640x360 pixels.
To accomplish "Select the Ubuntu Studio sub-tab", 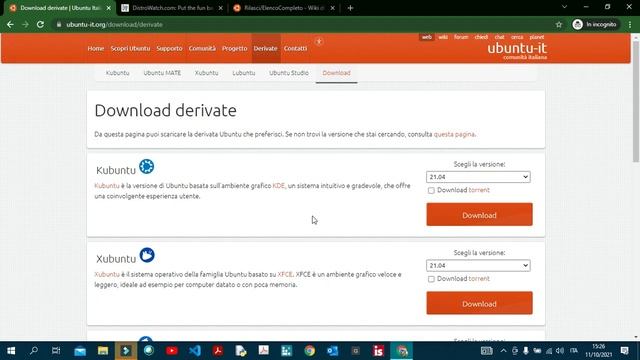I will pyautogui.click(x=289, y=73).
